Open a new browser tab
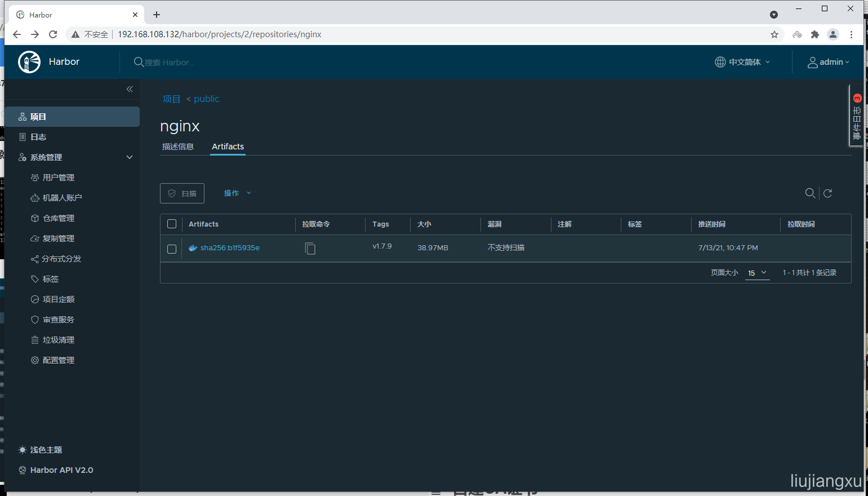This screenshot has height=496, width=868. click(x=157, y=15)
